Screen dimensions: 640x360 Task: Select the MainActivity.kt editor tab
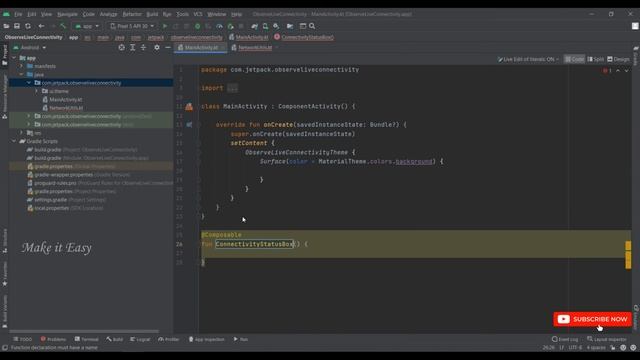coord(201,48)
